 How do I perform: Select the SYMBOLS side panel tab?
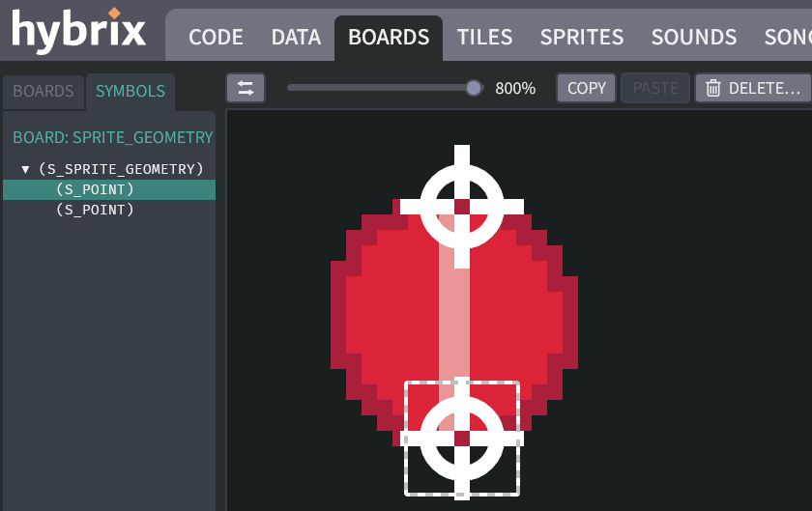coord(130,91)
